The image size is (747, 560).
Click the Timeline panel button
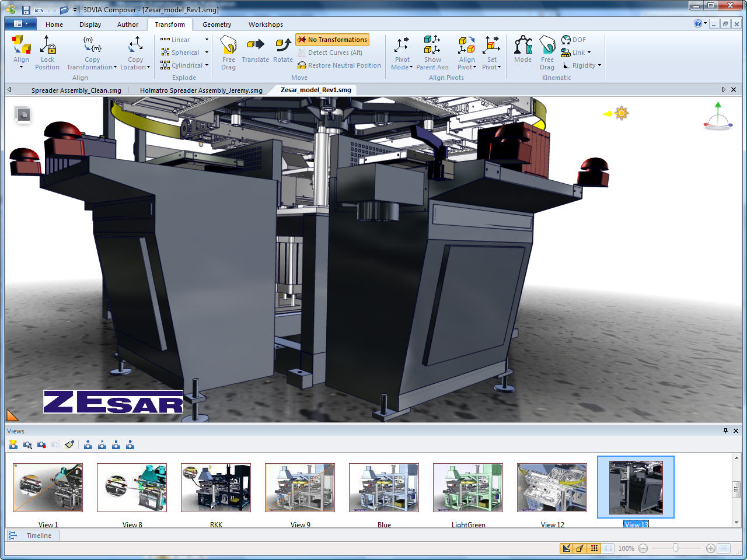pos(33,535)
